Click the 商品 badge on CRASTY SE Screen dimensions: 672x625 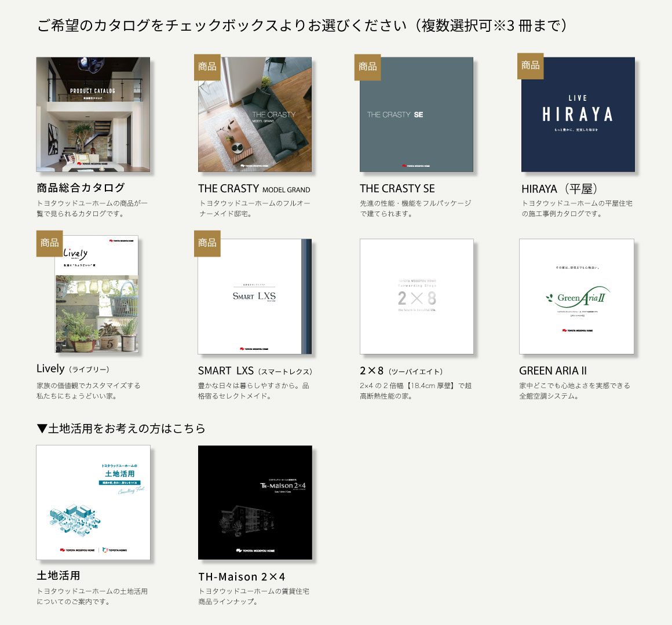pos(368,67)
